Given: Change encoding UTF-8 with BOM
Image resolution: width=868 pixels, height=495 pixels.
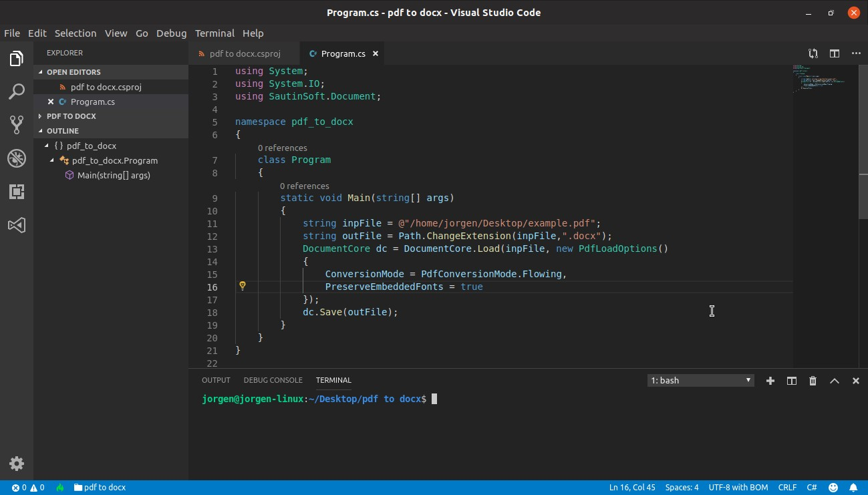Looking at the screenshot, I should click(x=738, y=488).
